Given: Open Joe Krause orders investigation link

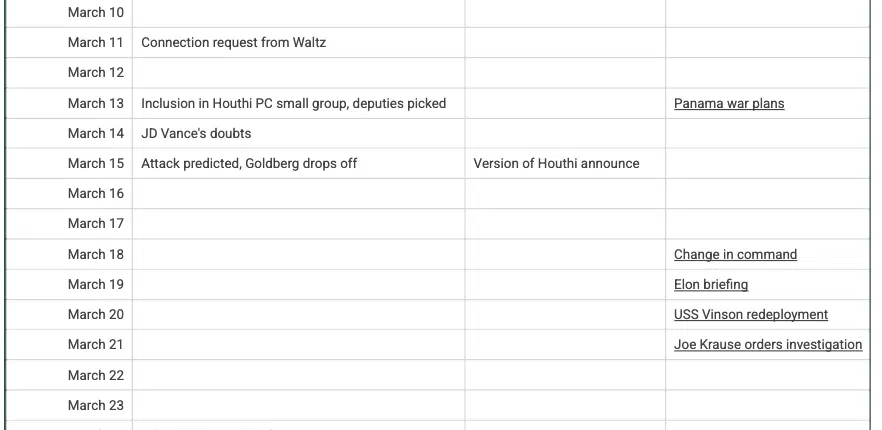Looking at the screenshot, I should click(768, 344).
